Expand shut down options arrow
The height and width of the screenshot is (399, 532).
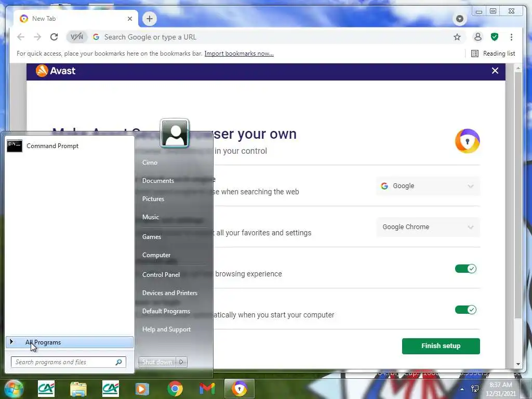pyautogui.click(x=181, y=362)
